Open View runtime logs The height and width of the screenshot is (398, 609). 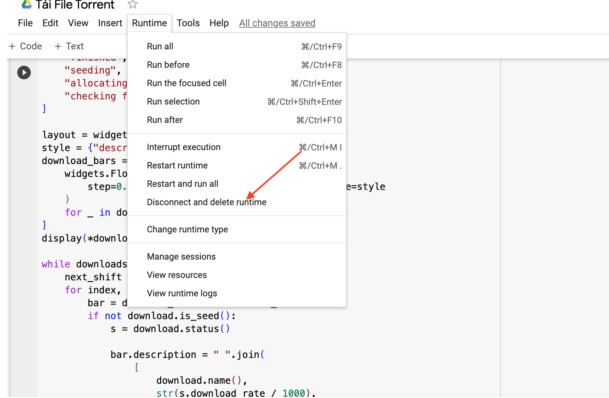pyautogui.click(x=237, y=293)
